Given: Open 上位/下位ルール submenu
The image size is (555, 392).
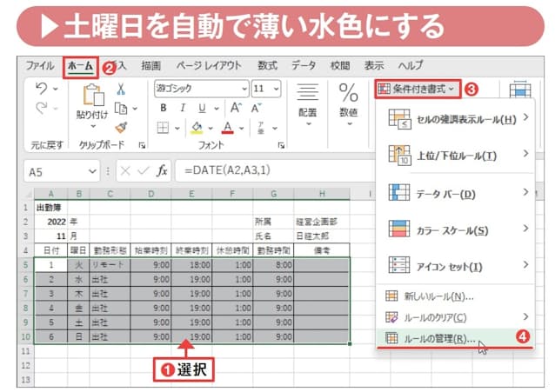Looking at the screenshot, I should coord(456,155).
